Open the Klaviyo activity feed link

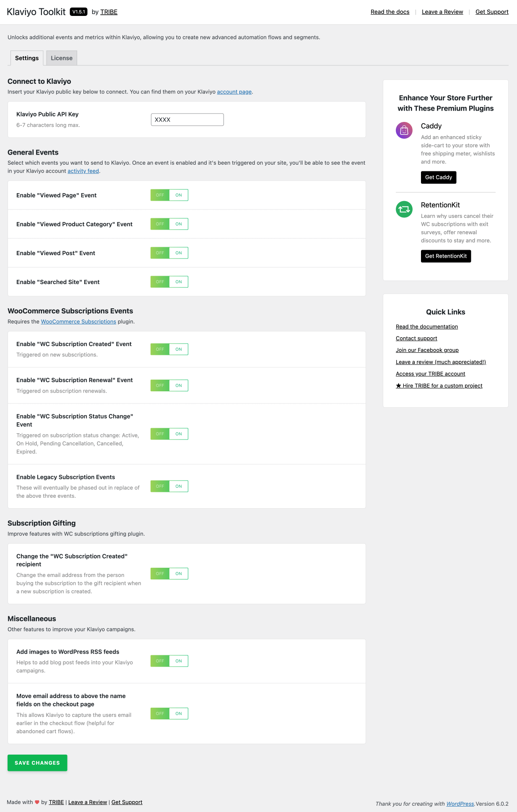(83, 171)
